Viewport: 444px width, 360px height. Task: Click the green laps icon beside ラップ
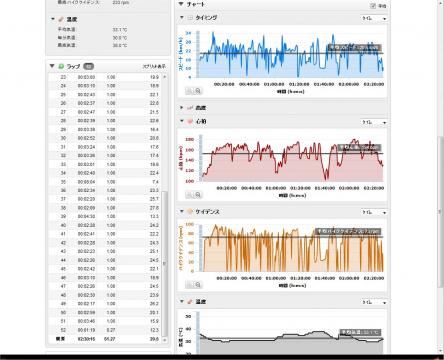[x=61, y=66]
